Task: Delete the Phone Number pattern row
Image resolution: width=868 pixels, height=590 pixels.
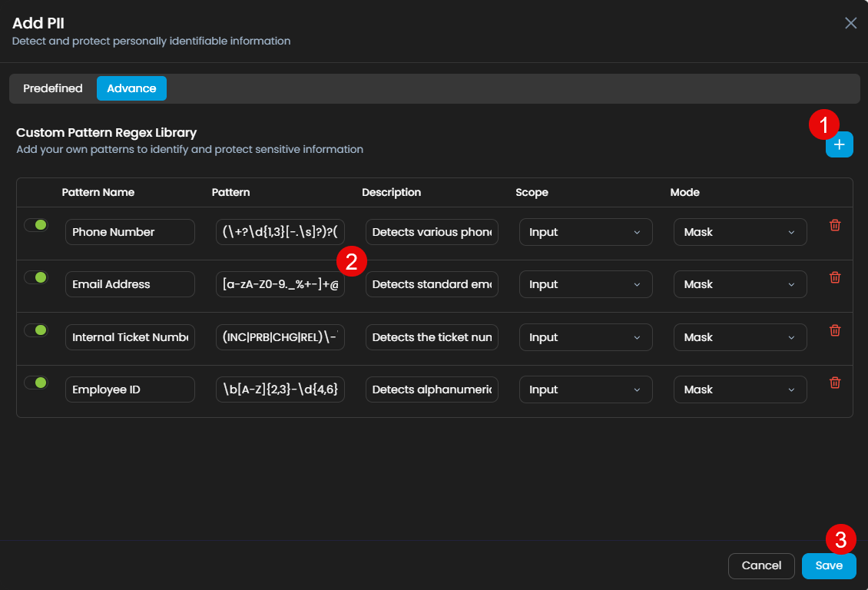Action: [x=835, y=225]
